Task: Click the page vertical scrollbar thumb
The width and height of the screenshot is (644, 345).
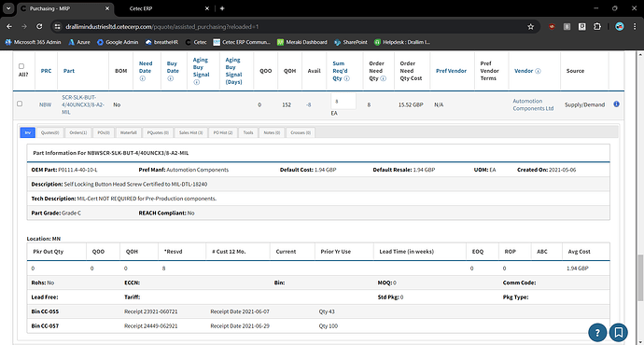Action: 640,278
